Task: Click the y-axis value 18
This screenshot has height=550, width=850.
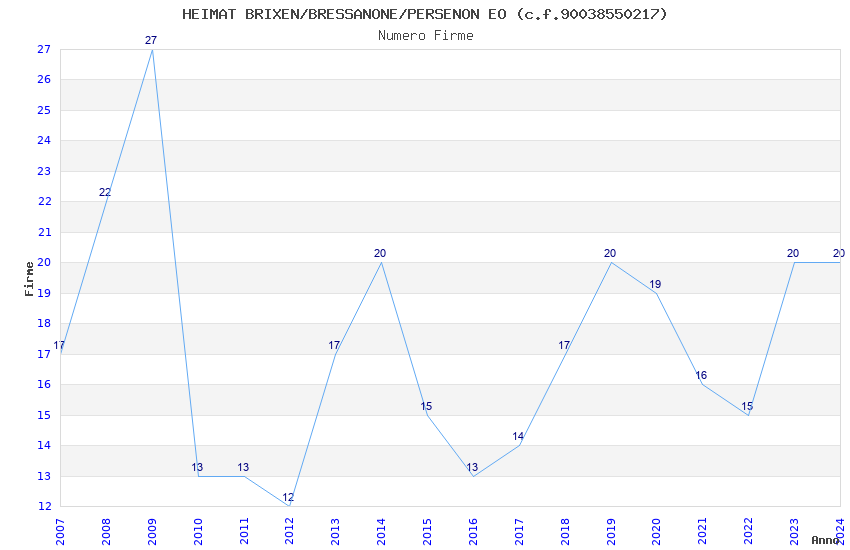Action: (44, 323)
